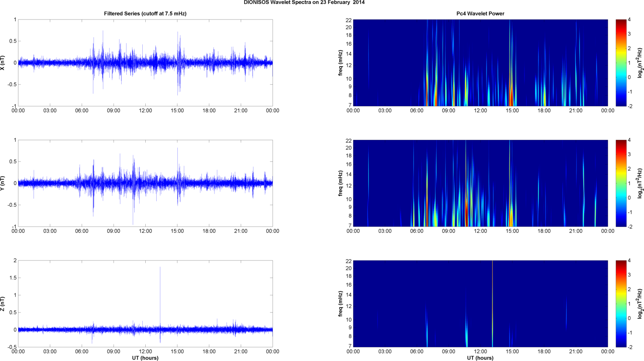Click 'freq (mHz)' label of middle spectrogram
This screenshot has height=361, width=644.
click(340, 183)
